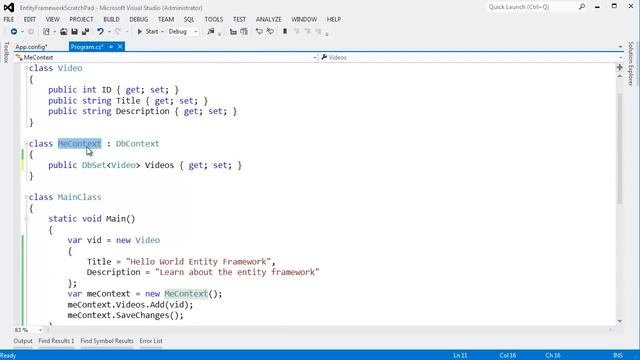Click the Quick Launch magnifier icon
The height and width of the screenshot is (360, 640).
point(582,7)
